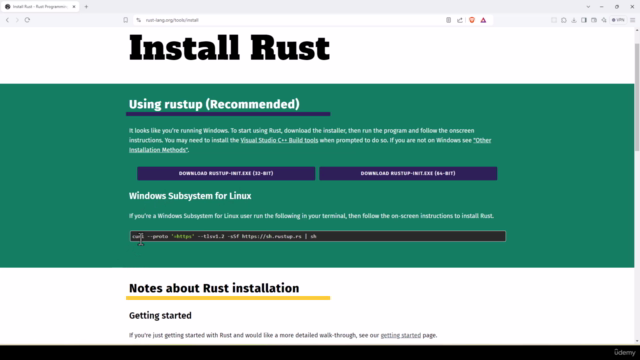Open Leo AI assistant sparkle icon
640x360 pixels.
(604, 20)
